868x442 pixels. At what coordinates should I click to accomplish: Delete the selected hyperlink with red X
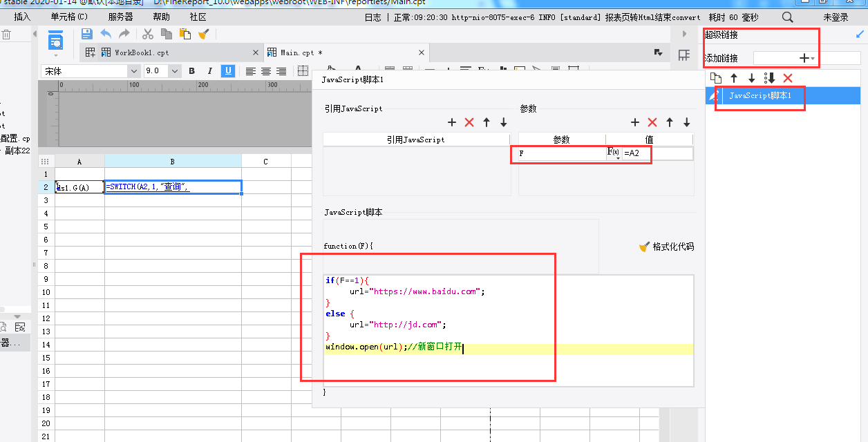[x=787, y=79]
